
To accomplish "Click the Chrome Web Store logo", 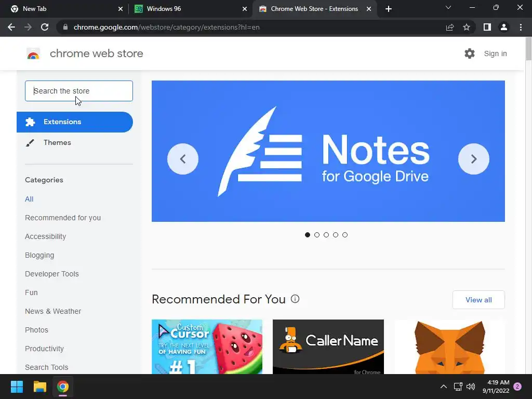I will [33, 54].
